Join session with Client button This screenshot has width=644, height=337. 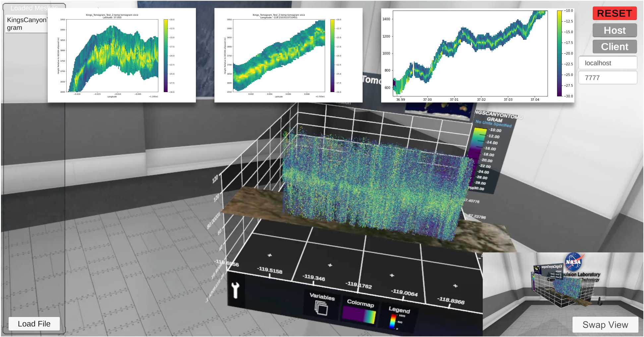point(615,47)
